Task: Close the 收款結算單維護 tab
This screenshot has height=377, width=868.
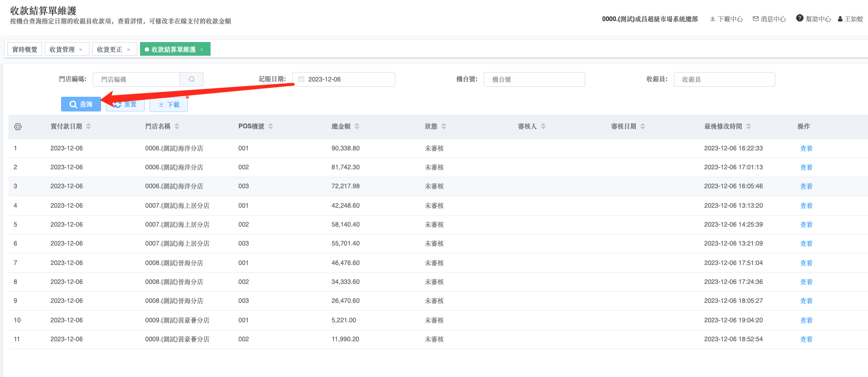Action: (202, 49)
